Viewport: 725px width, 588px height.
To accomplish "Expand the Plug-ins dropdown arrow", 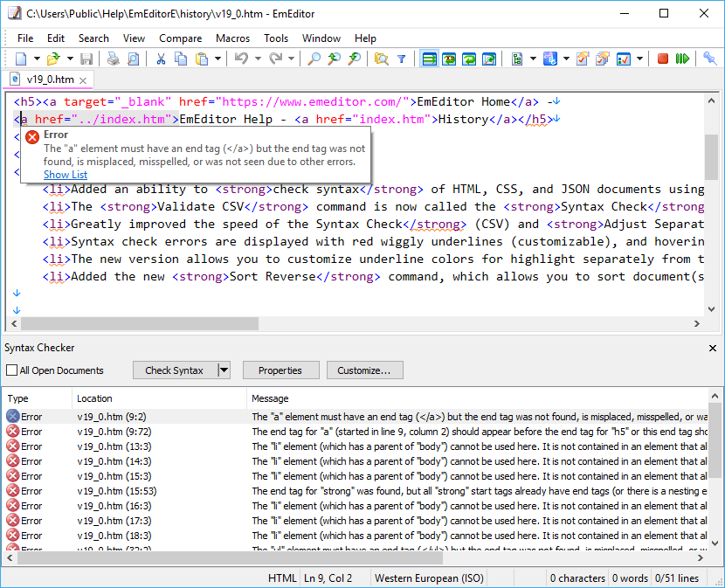I will (533, 59).
